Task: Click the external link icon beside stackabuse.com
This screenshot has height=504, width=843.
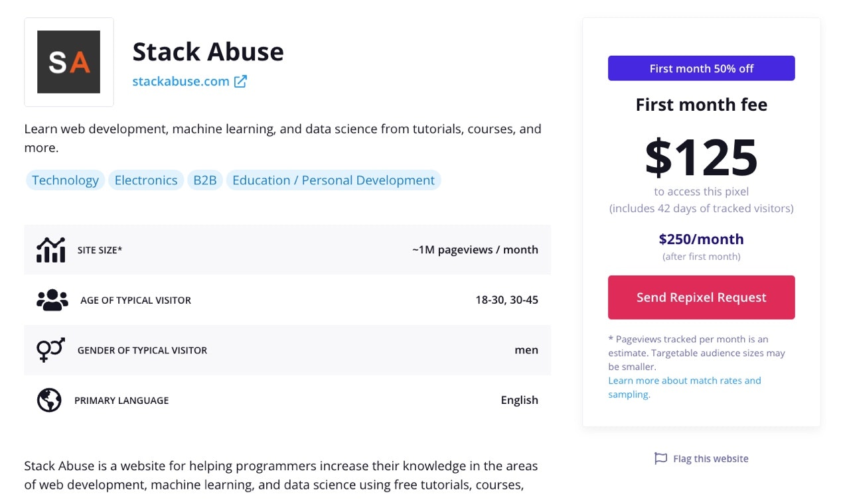Action: (x=240, y=82)
